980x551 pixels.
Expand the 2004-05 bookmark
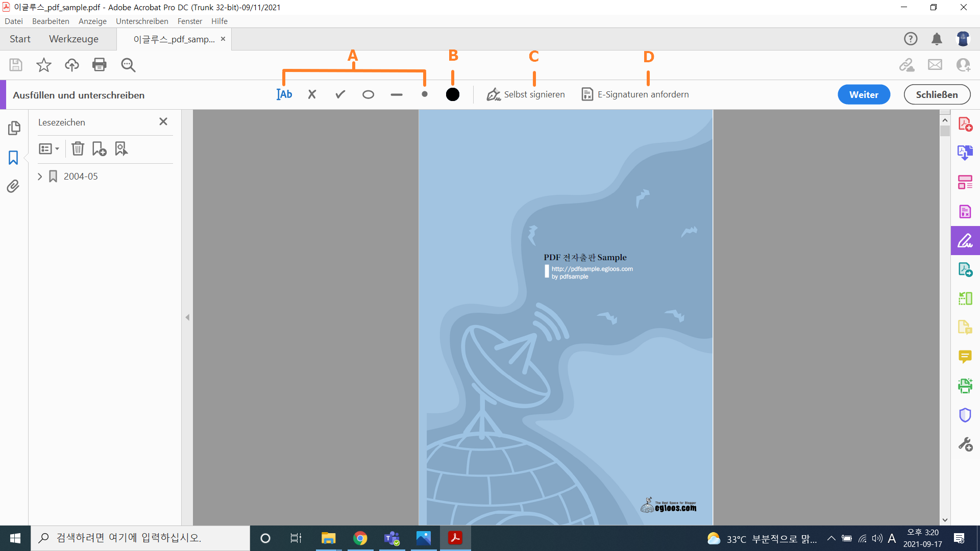coord(40,177)
